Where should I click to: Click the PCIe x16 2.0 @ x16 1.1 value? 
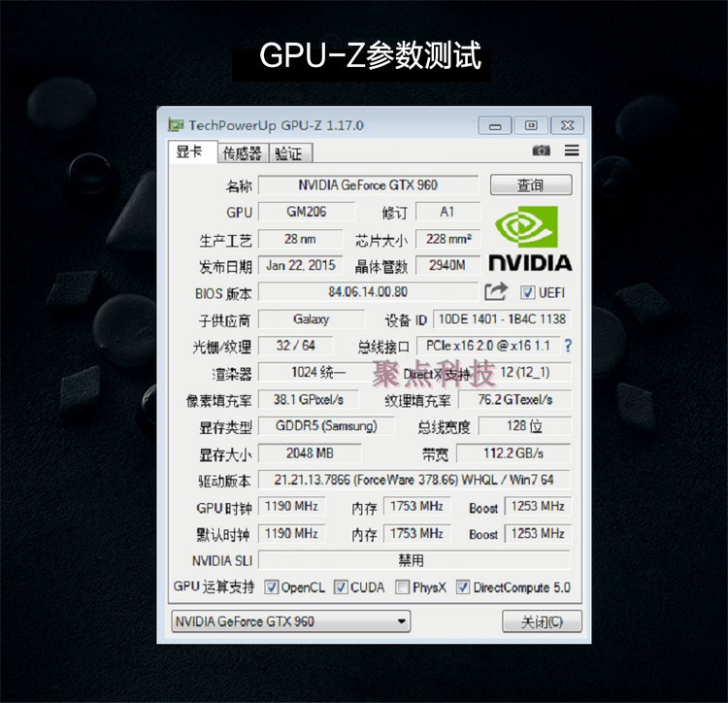(488, 346)
